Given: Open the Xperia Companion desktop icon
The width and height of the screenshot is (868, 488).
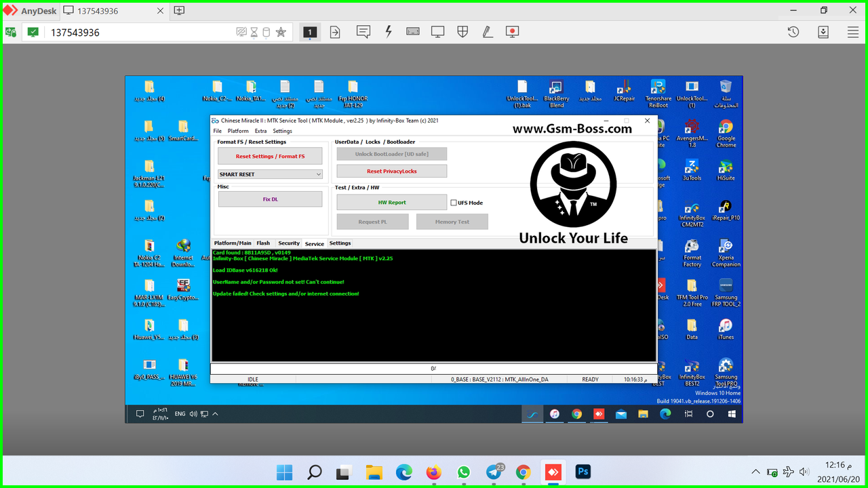Looking at the screenshot, I should [726, 253].
